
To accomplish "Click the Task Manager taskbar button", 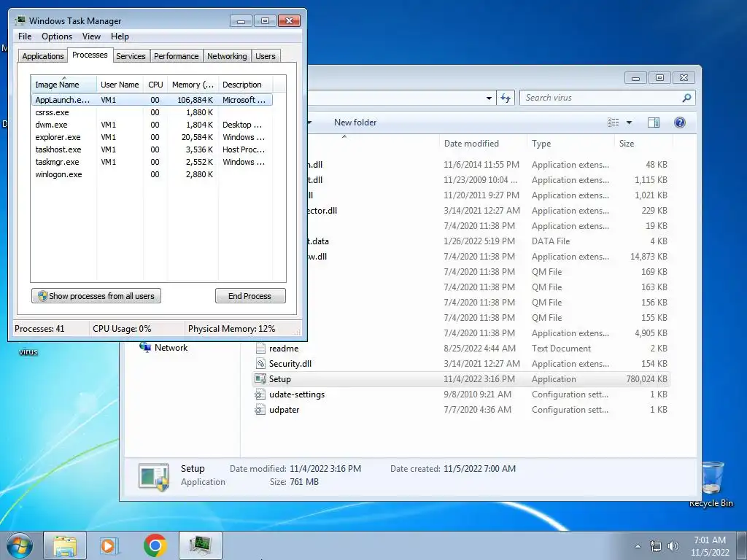I will pos(201,545).
